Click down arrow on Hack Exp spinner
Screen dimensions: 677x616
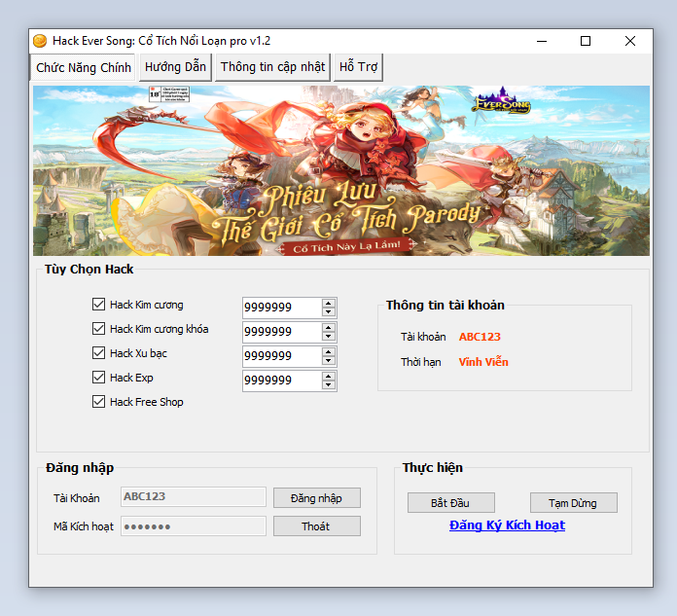point(329,385)
